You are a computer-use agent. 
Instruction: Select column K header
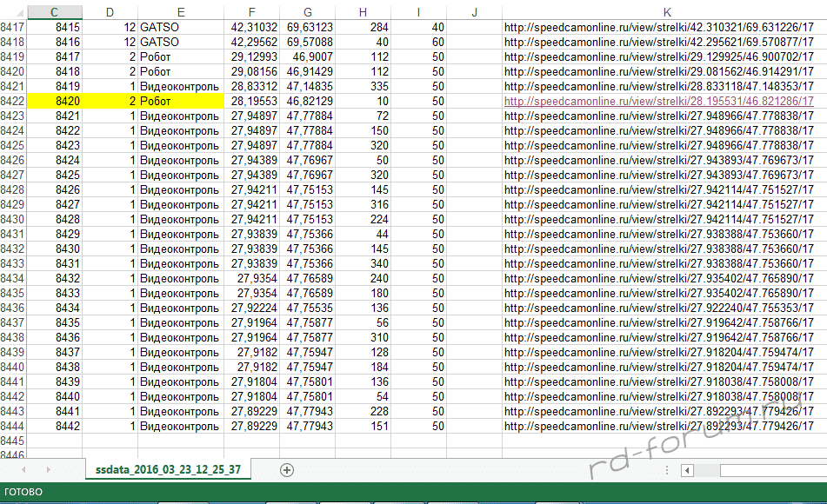tap(665, 11)
